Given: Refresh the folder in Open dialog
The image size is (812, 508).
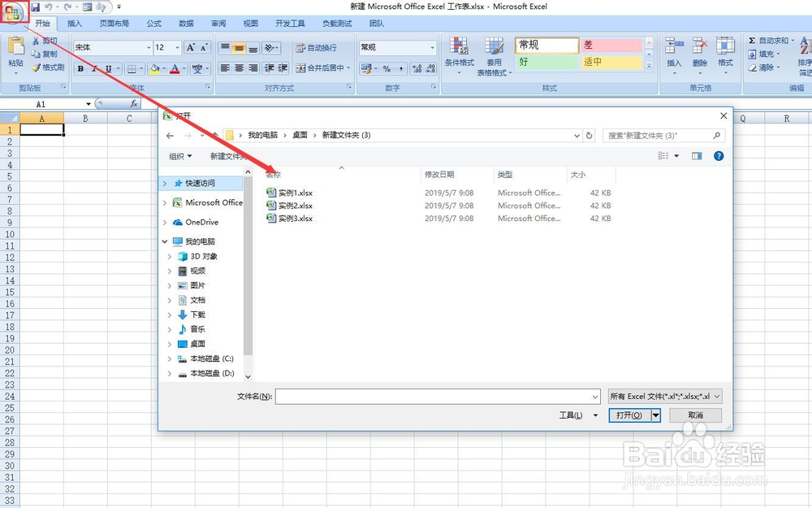Looking at the screenshot, I should pos(589,135).
